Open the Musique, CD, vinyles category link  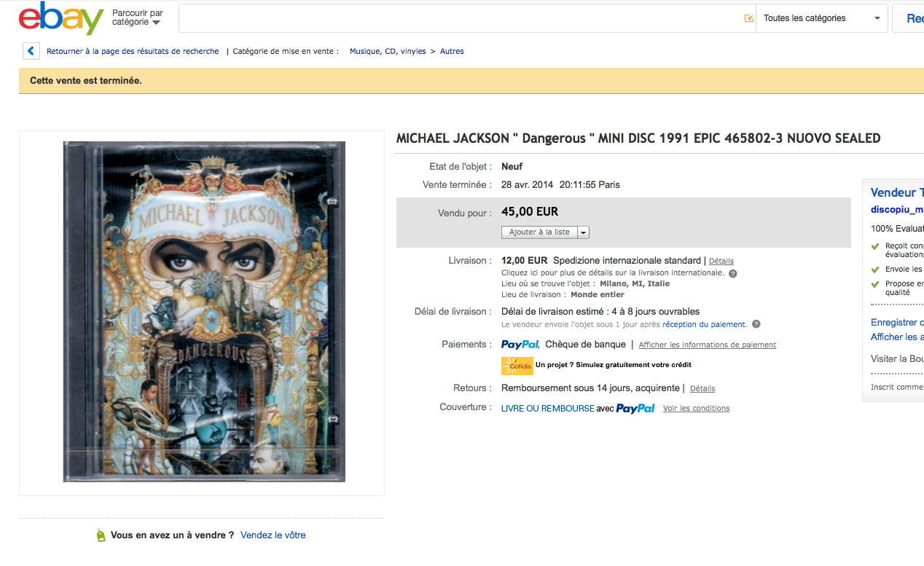(x=388, y=51)
